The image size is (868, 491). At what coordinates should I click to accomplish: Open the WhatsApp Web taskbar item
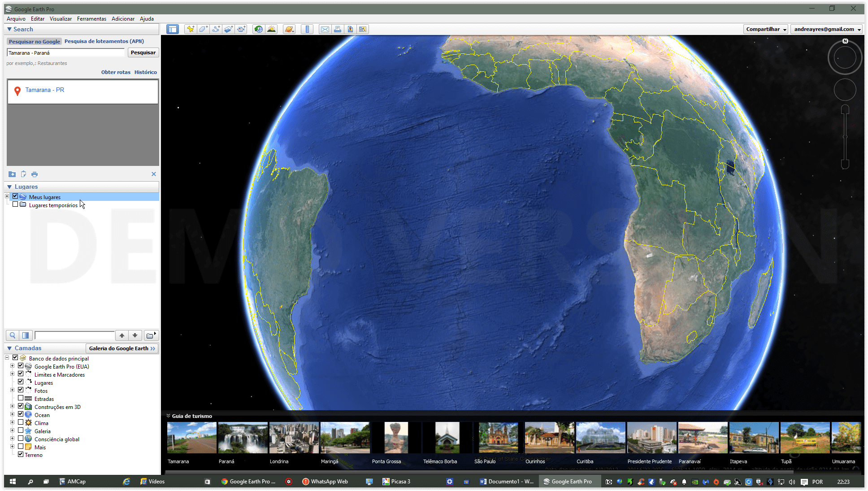(x=325, y=482)
